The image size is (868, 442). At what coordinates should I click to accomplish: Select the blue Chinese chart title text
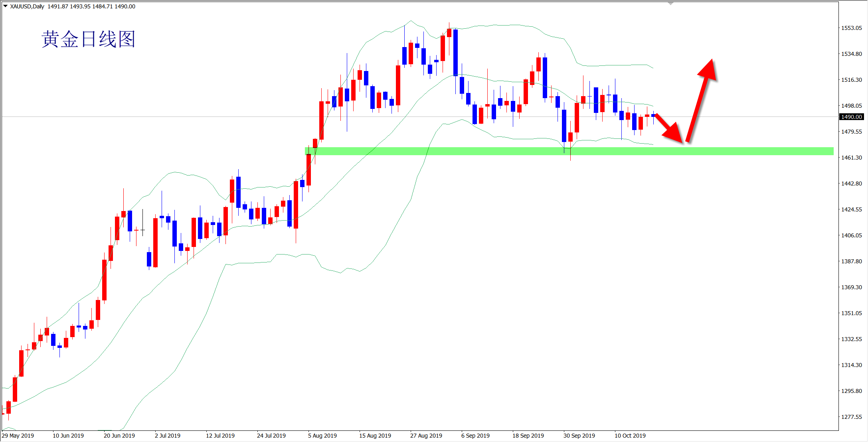tap(88, 39)
